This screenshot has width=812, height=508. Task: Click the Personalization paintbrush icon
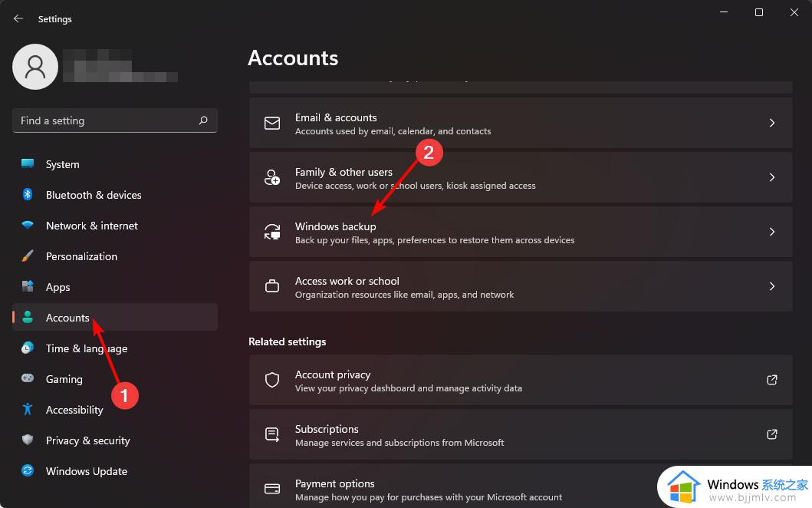28,256
